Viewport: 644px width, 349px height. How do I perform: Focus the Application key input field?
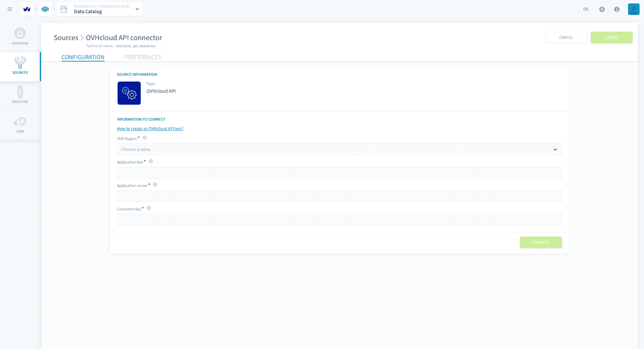339,173
